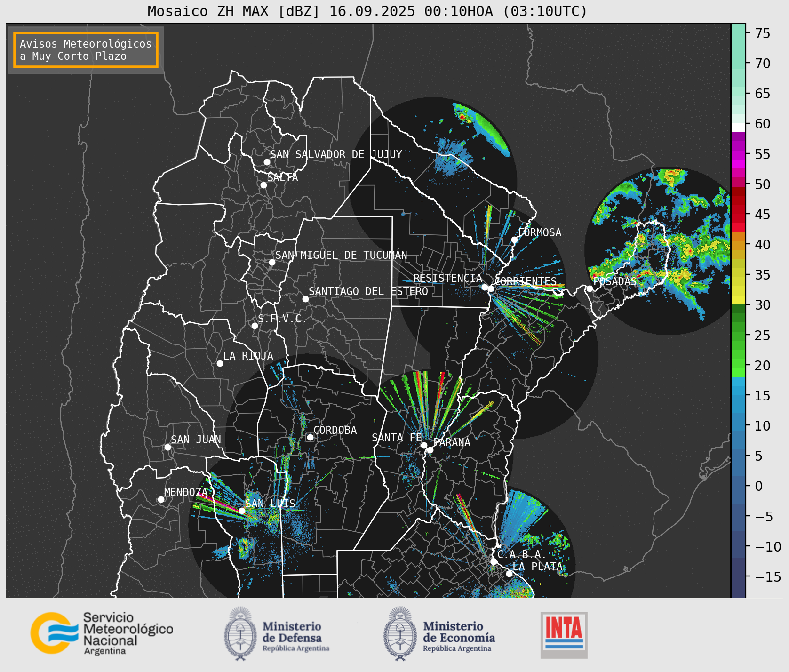Select the SAN JUAN city marker
This screenshot has height=672, width=789.
point(167,447)
